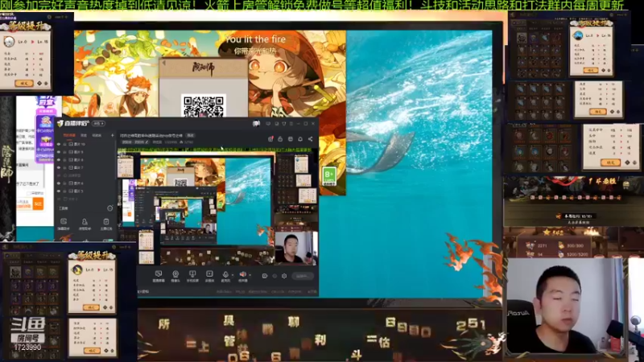Mute the microphone icon in bottom toolbar
644x362 pixels.
pyautogui.click(x=225, y=275)
